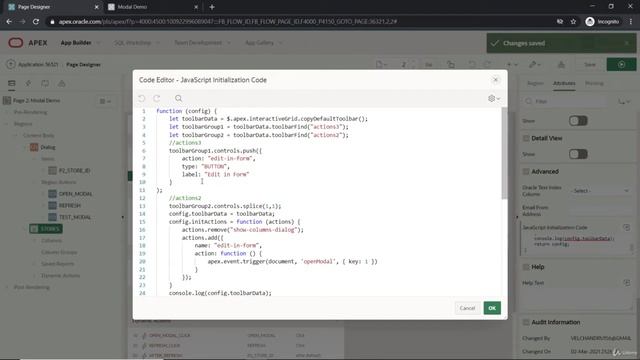640x360 pixels.
Task: Click the page undo icon in toolbar
Action: coord(472,64)
